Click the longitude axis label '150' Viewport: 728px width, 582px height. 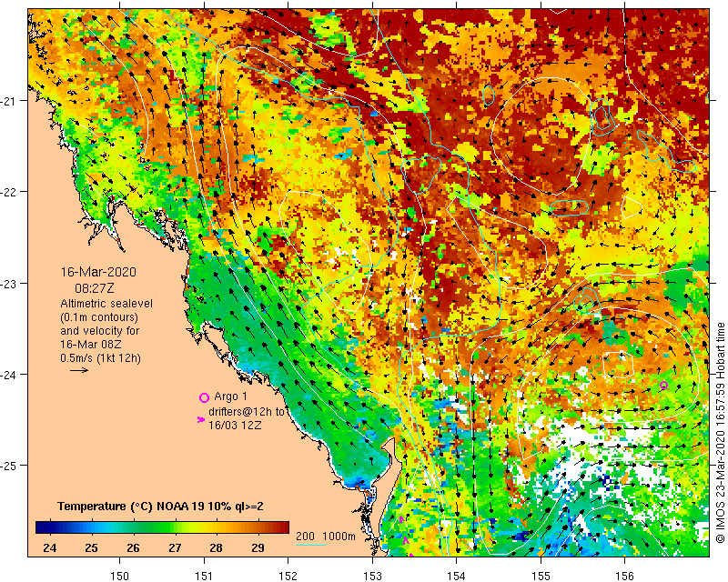click(120, 576)
